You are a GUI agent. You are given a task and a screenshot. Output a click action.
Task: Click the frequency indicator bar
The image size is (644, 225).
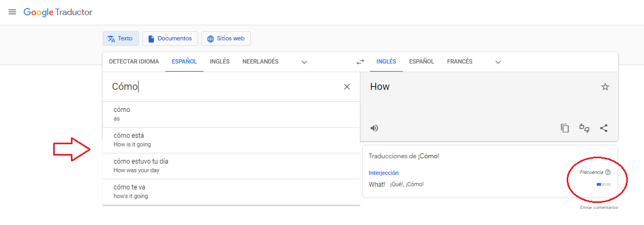pyautogui.click(x=603, y=185)
